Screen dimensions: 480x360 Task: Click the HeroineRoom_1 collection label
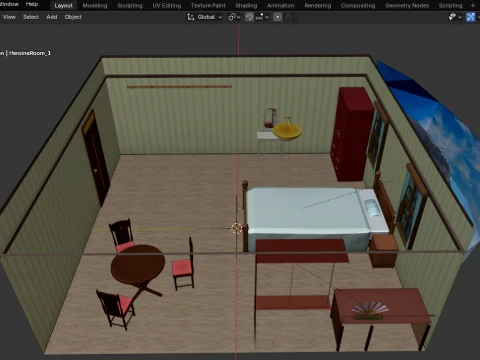point(30,53)
